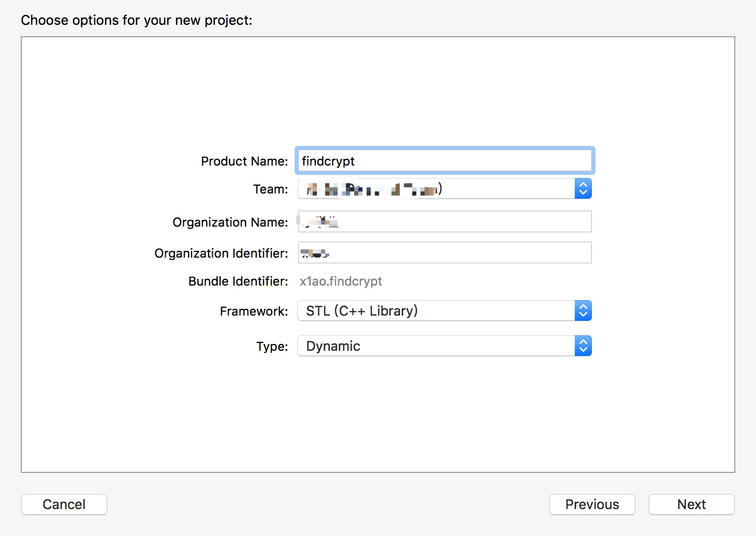Screen dimensions: 756x536
Task: Focus the Organization Name field
Action: 444,222
